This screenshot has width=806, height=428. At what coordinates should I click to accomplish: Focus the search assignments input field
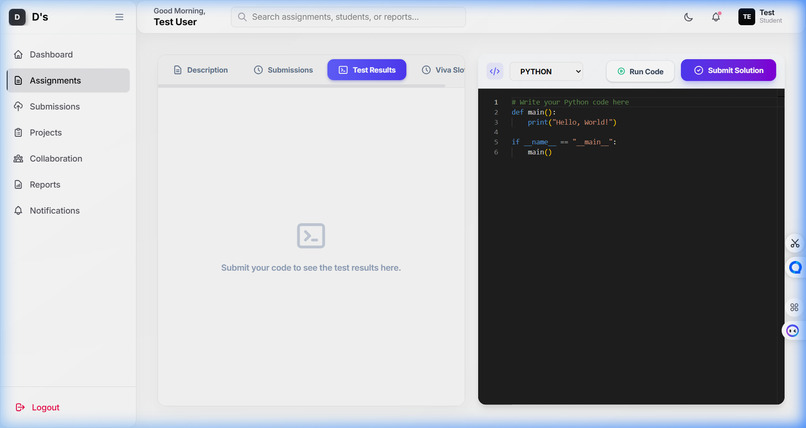349,17
